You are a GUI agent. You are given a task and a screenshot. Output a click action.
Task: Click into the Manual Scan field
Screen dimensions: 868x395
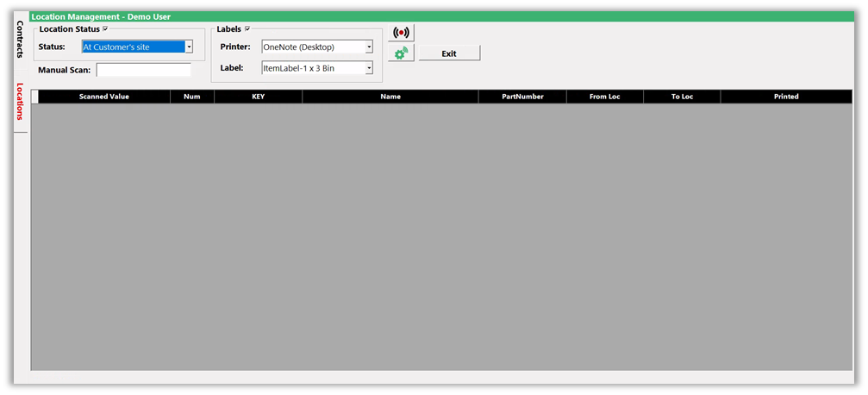point(143,70)
